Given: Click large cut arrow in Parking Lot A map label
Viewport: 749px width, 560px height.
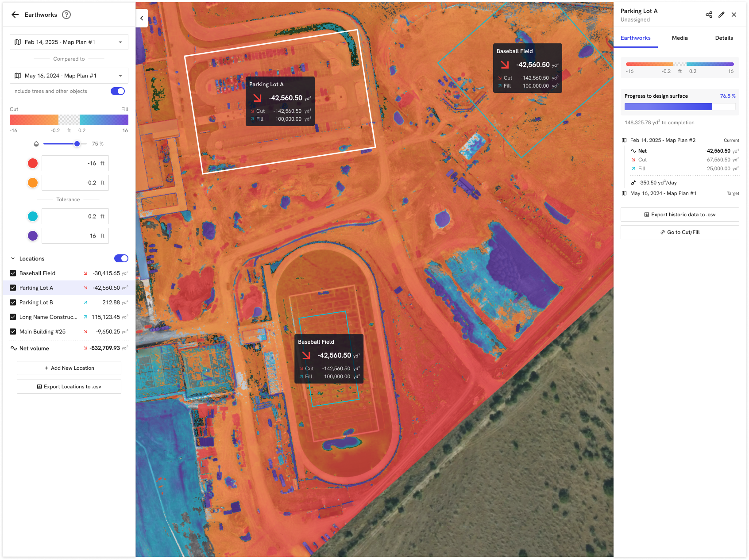Looking at the screenshot, I should click(x=257, y=98).
